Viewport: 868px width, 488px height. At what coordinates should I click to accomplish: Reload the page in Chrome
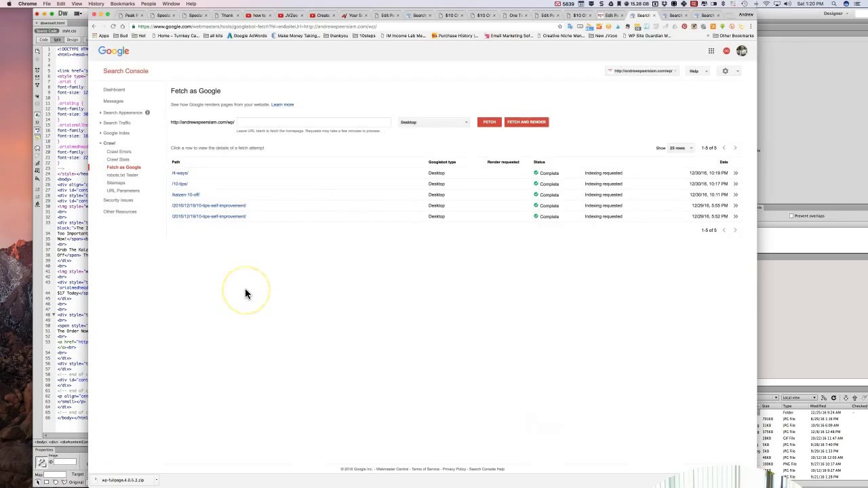pyautogui.click(x=113, y=26)
